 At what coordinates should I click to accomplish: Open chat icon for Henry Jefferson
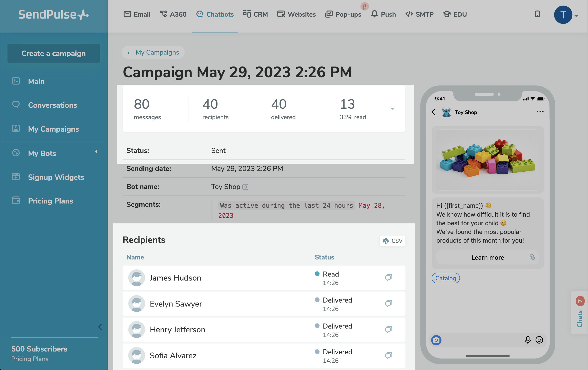tap(389, 329)
